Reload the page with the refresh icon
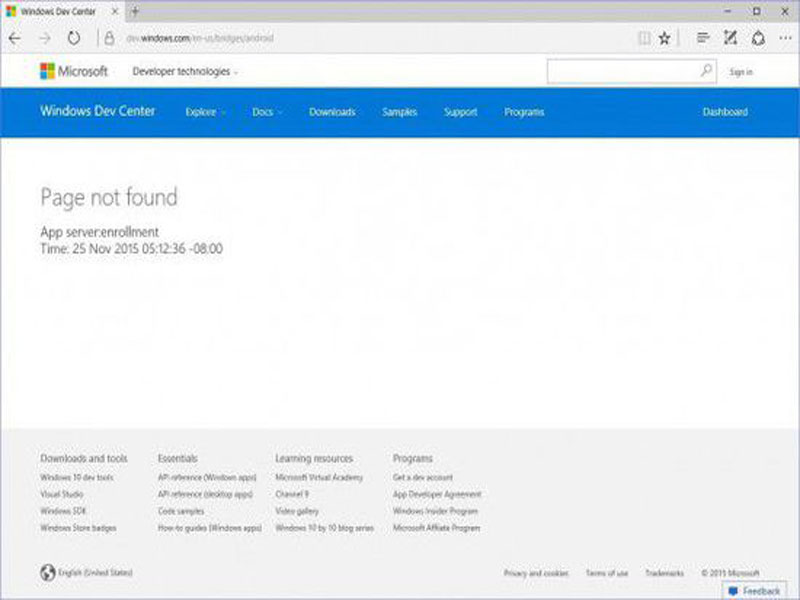Image resolution: width=800 pixels, height=600 pixels. click(74, 38)
